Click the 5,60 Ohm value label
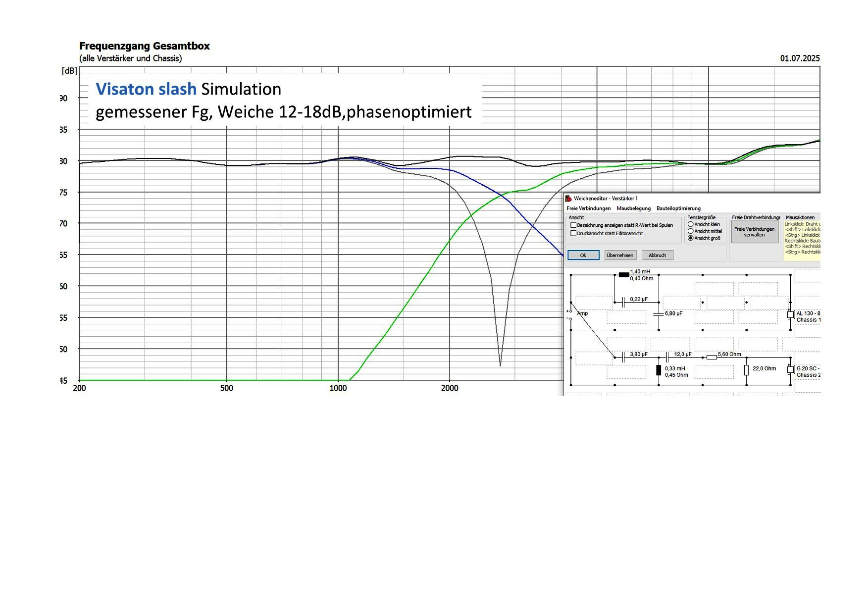Viewport: 868px width, 614px height. pos(729,354)
